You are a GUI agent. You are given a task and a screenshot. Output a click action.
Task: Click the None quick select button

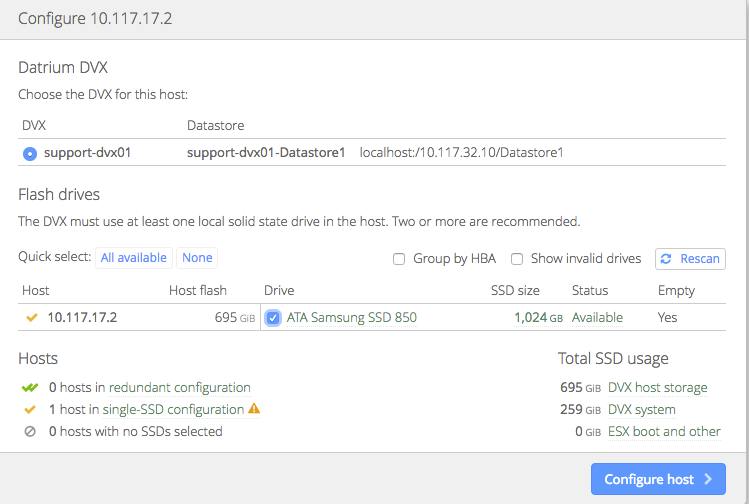197,257
